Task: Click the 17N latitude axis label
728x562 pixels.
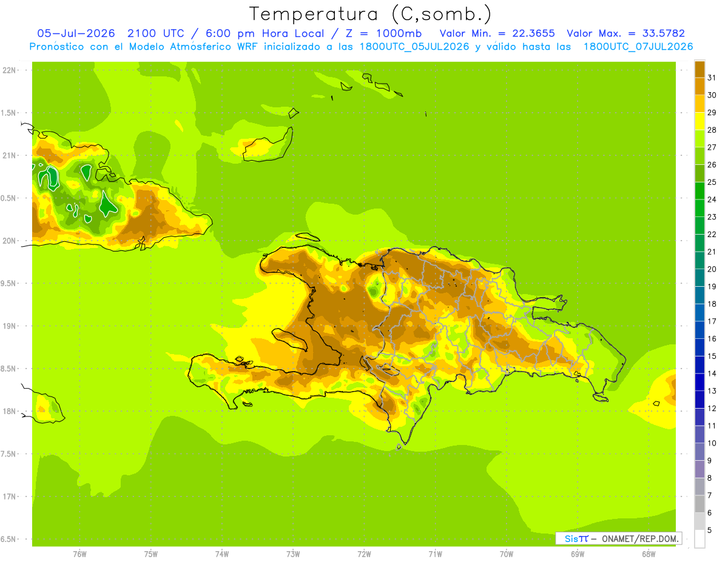Action: pos(9,497)
